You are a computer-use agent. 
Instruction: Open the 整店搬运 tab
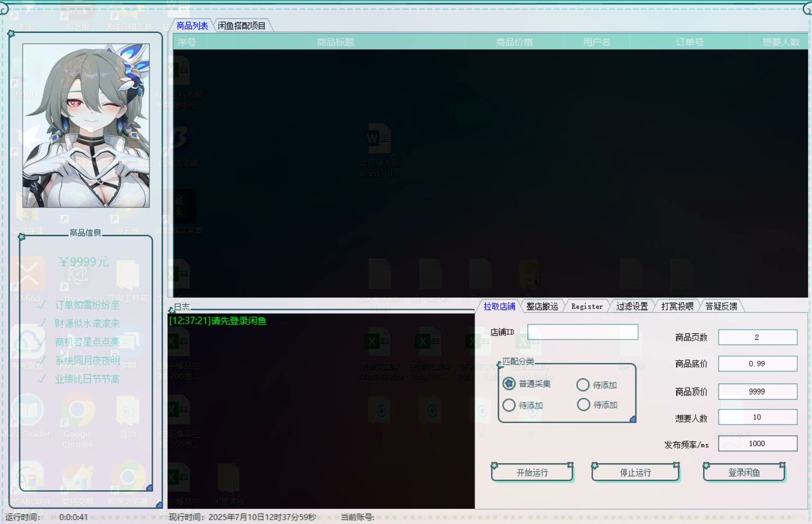tap(542, 306)
